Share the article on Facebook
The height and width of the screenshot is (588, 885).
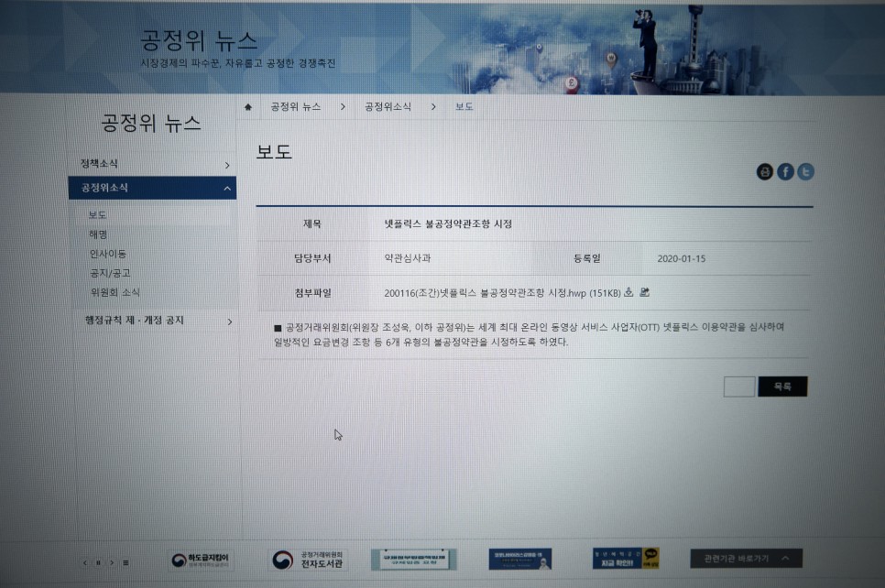point(785,171)
